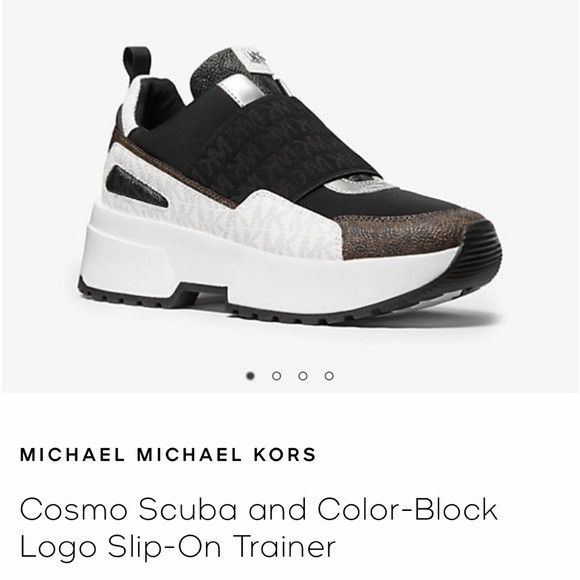Click the Cosmo Scuba product title
The width and height of the screenshot is (580, 580).
pyautogui.click(x=258, y=528)
